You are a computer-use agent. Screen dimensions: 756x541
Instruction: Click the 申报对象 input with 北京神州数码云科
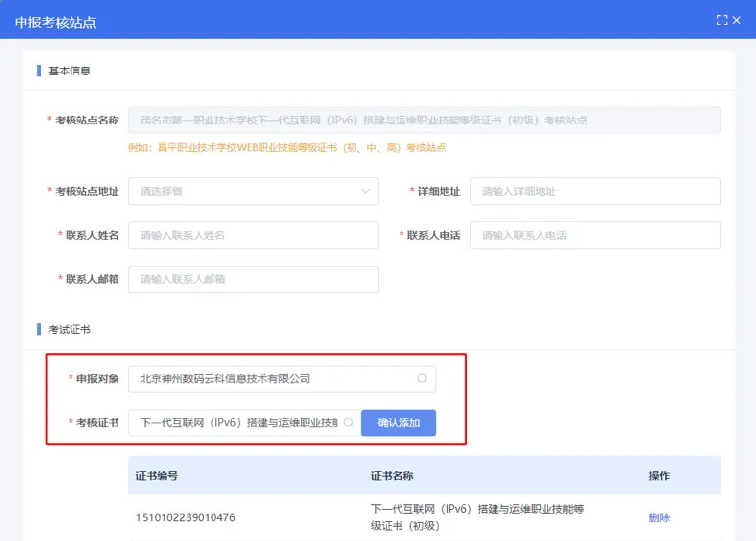(x=282, y=379)
